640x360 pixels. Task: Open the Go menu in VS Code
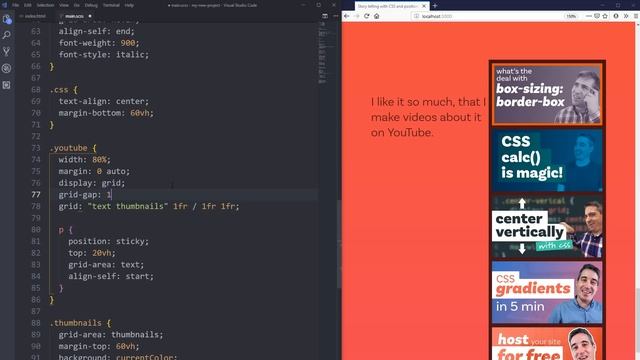(x=77, y=5)
